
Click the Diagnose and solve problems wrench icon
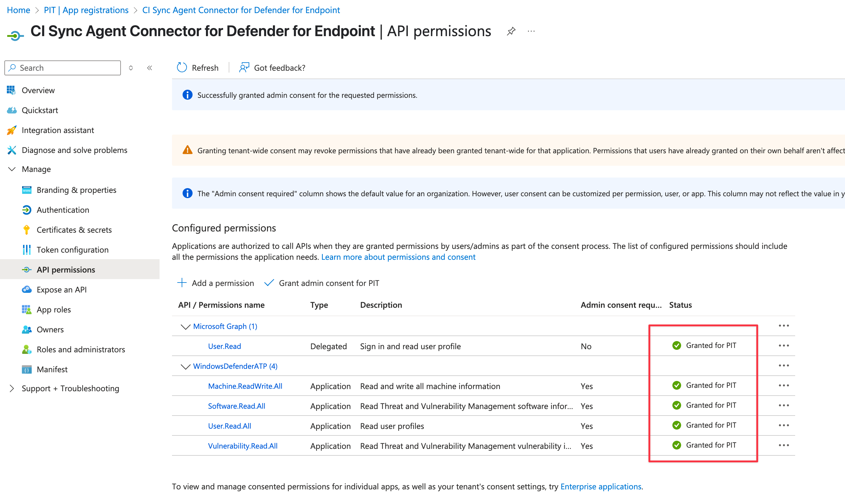(x=12, y=150)
